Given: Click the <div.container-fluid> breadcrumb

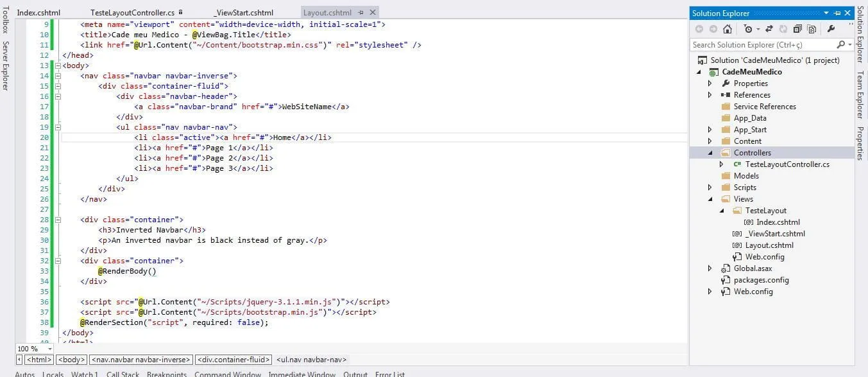Looking at the screenshot, I should (234, 360).
